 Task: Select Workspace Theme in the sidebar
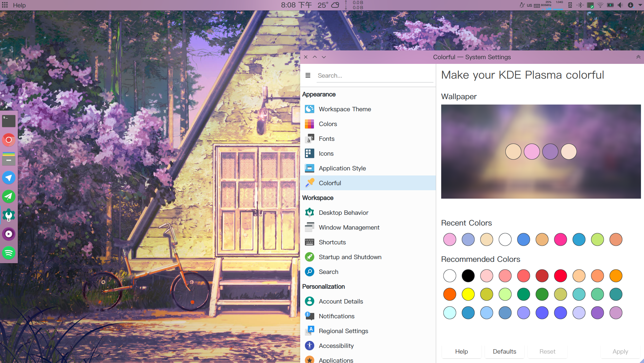click(368, 109)
